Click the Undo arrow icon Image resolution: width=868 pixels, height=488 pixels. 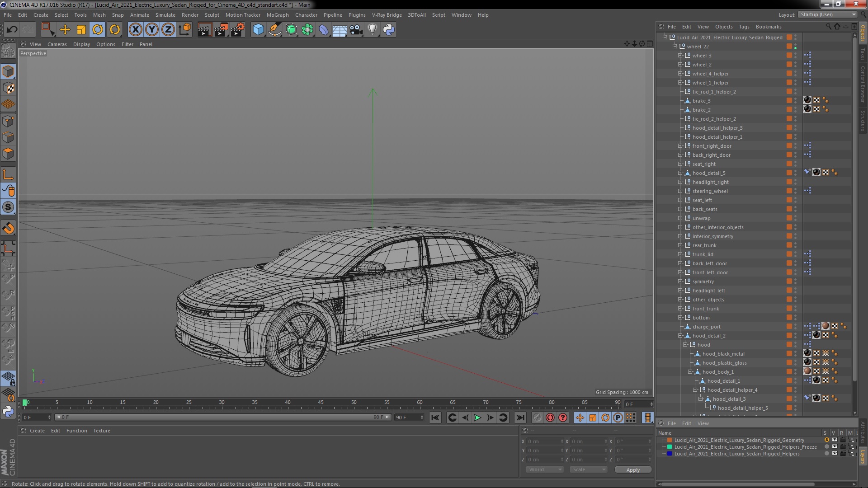point(12,30)
